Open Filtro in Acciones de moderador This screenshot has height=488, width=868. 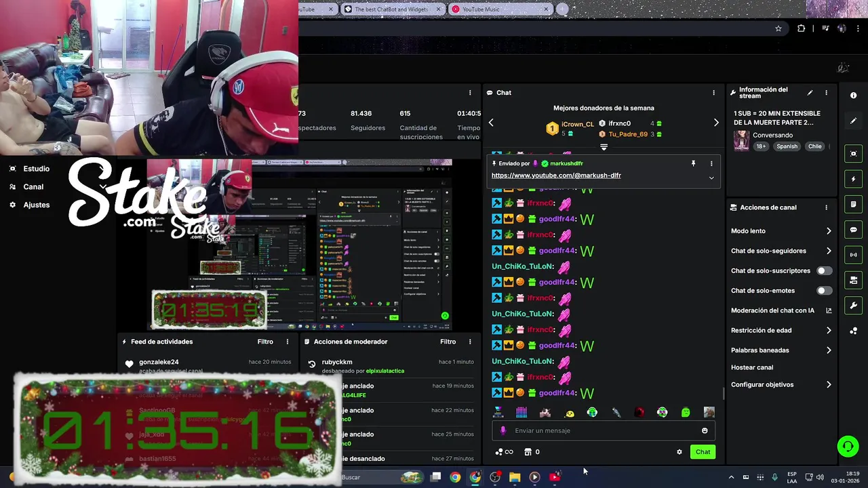coord(448,342)
